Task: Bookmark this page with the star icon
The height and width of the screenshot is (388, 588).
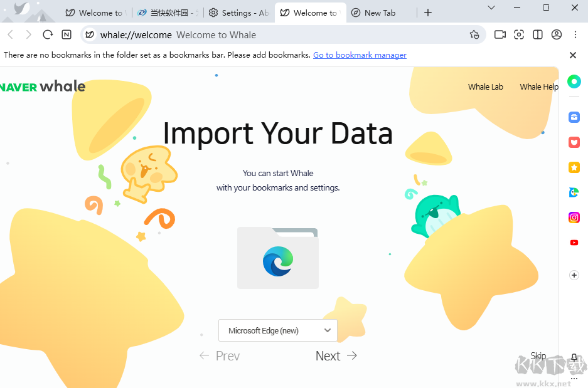Action: coord(474,35)
